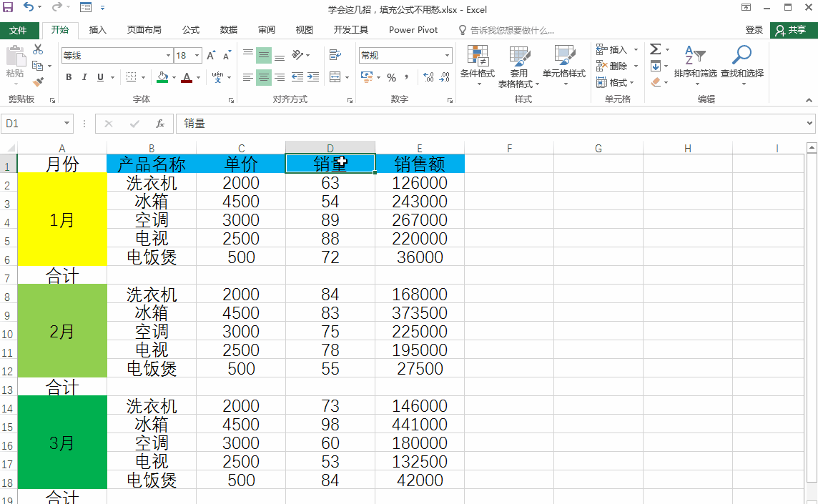Open font name dropdown (等线)
Image resolution: width=818 pixels, height=504 pixels.
click(168, 55)
